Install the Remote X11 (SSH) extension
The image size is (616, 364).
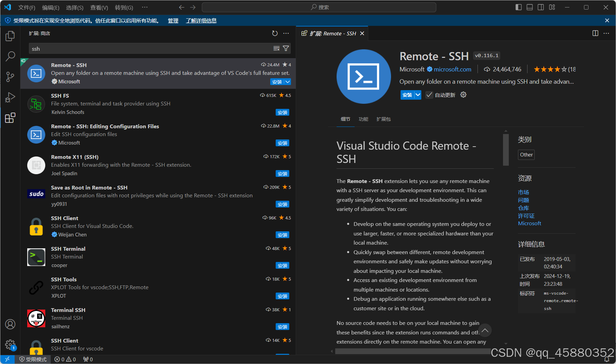tap(282, 173)
